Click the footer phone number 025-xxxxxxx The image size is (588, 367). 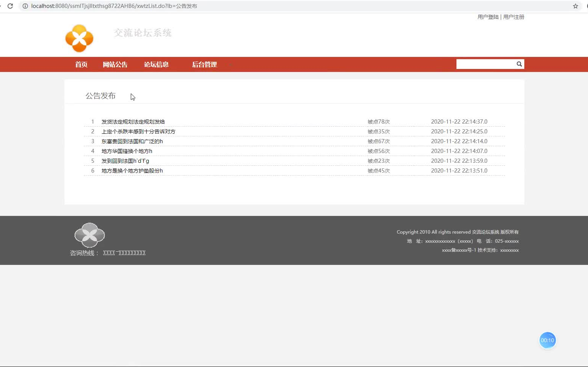tap(507, 241)
